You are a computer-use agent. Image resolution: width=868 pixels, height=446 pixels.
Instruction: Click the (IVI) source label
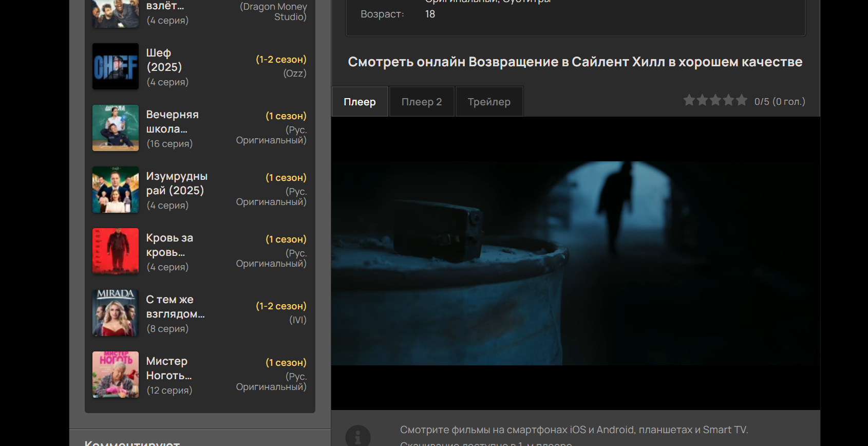click(298, 320)
